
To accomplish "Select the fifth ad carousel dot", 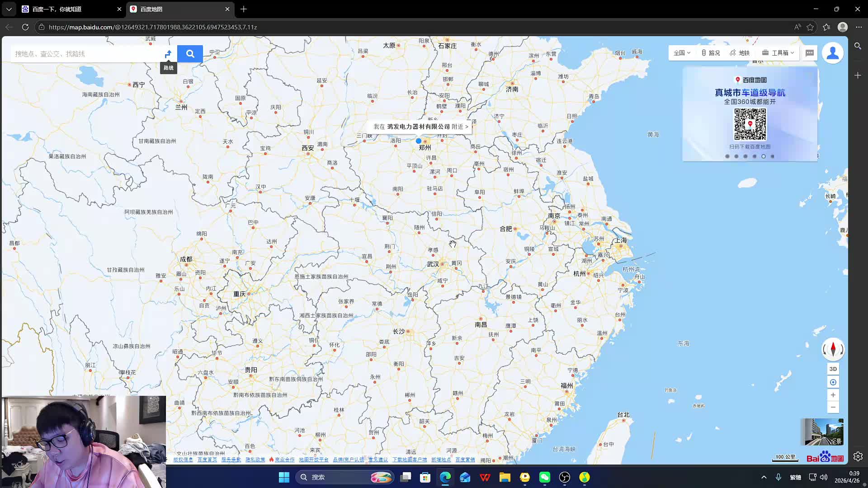I will 764,156.
